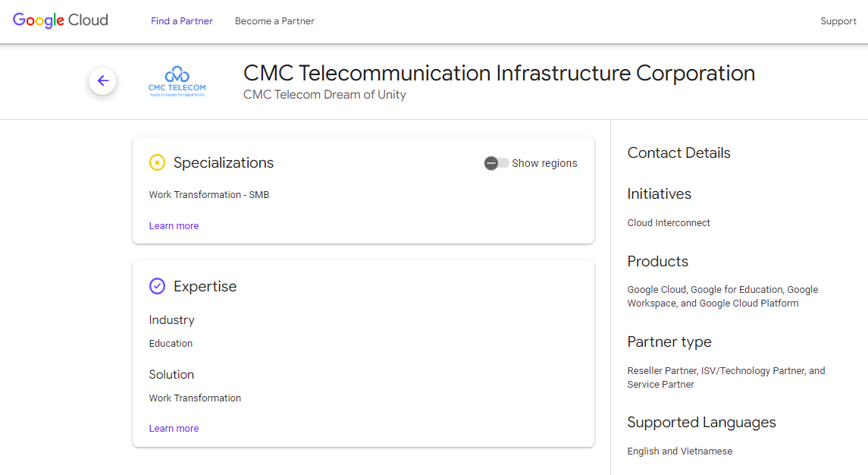Go back using the arrow button
Image resolution: width=868 pixels, height=475 pixels.
pos(102,81)
